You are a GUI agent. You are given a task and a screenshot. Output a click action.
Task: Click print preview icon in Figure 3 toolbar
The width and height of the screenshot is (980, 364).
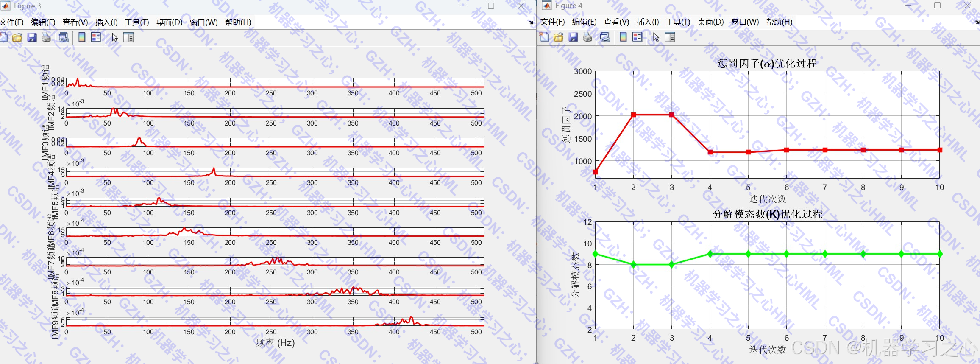[x=64, y=38]
